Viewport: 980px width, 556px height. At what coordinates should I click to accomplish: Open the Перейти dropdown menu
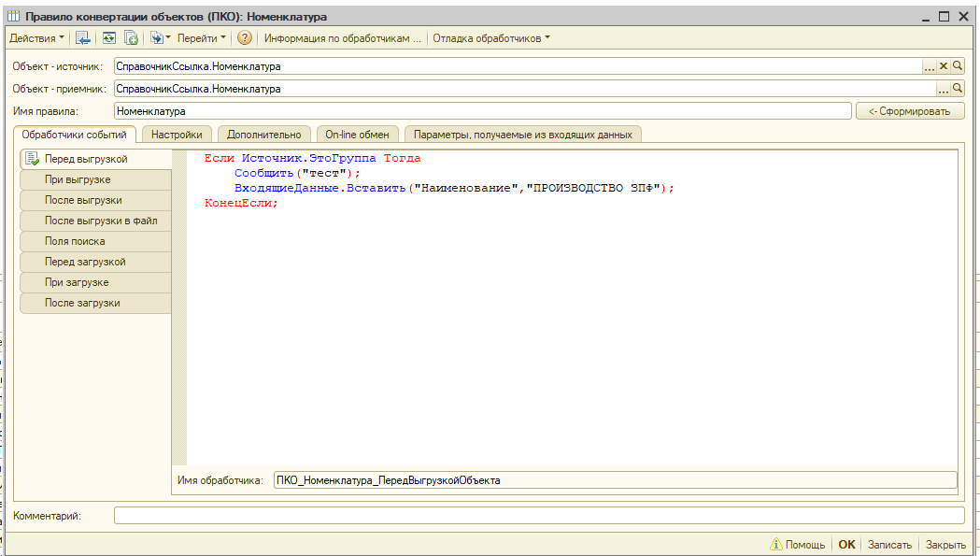point(201,38)
